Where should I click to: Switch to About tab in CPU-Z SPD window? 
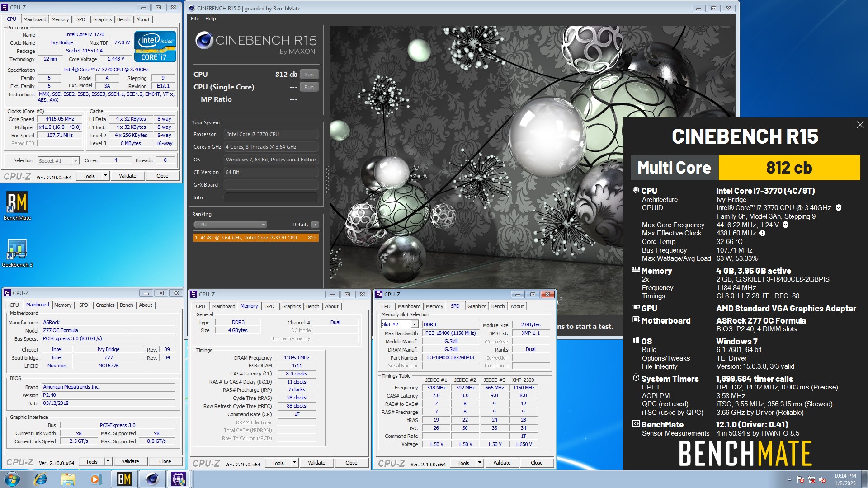point(517,306)
